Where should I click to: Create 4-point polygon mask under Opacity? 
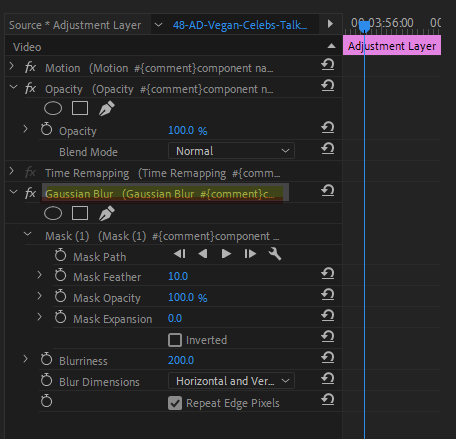[80, 108]
